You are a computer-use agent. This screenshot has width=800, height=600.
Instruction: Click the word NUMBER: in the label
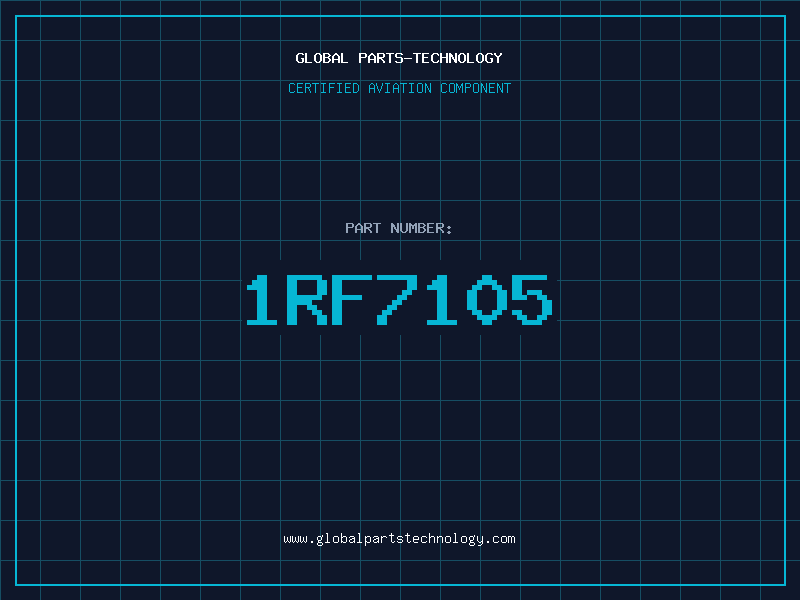[x=421, y=228]
